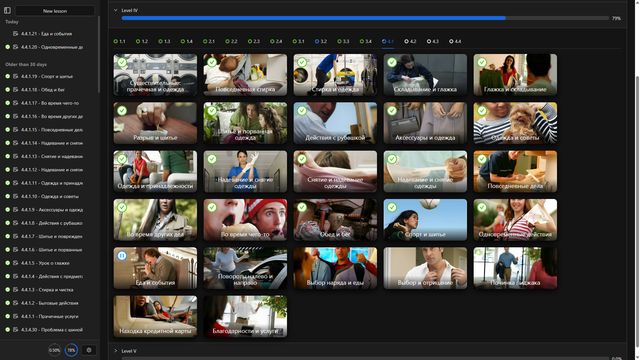Click completed checkmark on Повседневная стирка thumbnail
The height and width of the screenshot is (360, 640).
212,62
